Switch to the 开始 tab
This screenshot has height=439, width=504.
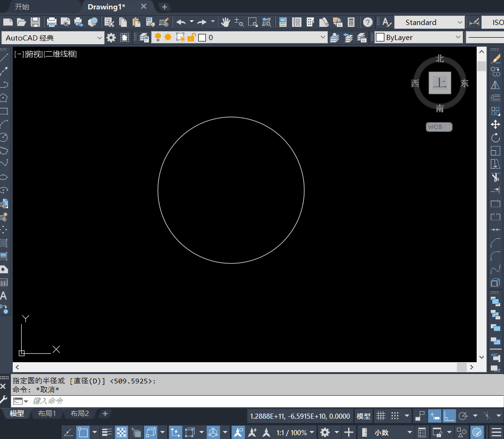(x=22, y=7)
